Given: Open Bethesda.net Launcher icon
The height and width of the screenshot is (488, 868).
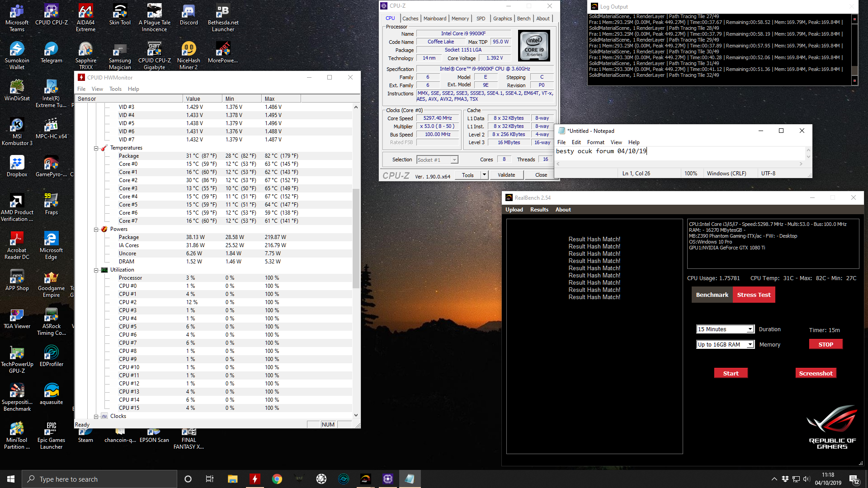Looking at the screenshot, I should pyautogui.click(x=223, y=18).
